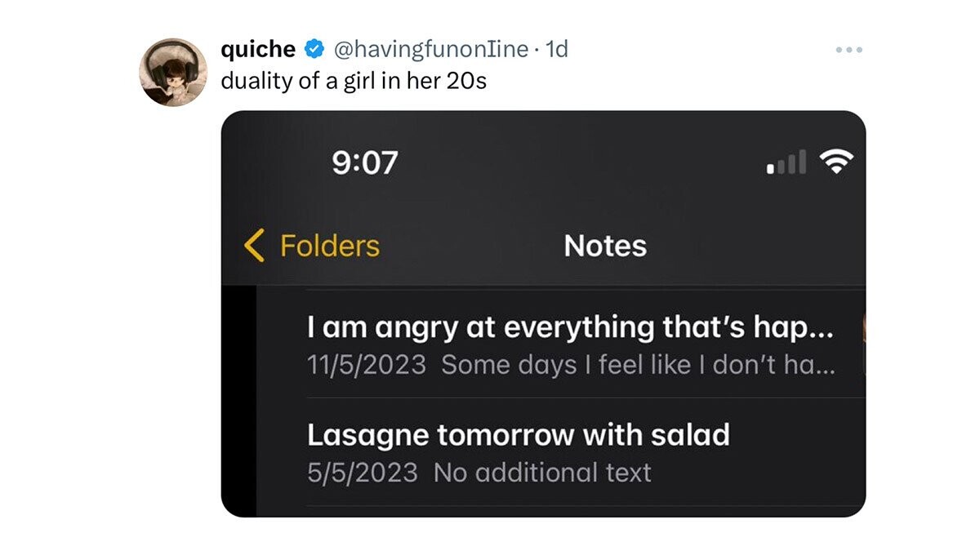Open the @havingfunonIine handle link
This screenshot has height=551, width=980.
(430, 50)
